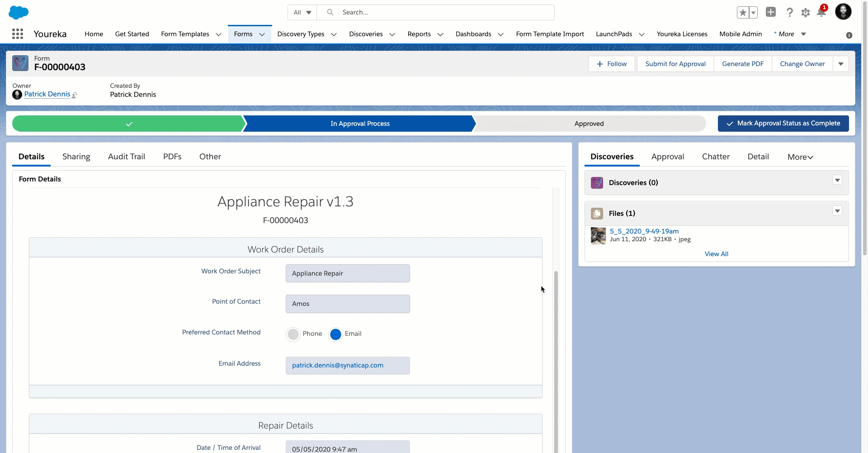The height and width of the screenshot is (453, 868).
Task: Expand the LaunchPads nav chevron
Action: pyautogui.click(x=642, y=34)
